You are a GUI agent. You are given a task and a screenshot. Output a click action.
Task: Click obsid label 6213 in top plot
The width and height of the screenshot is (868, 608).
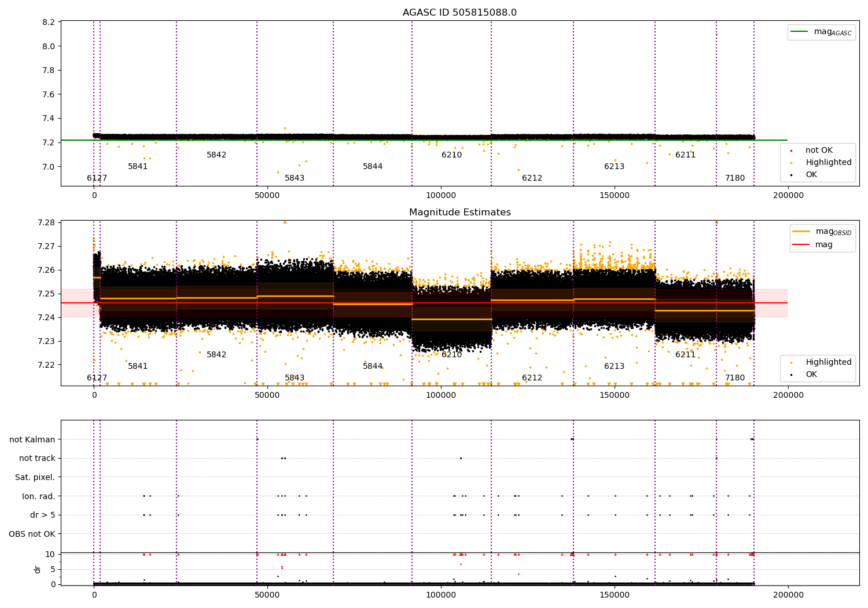coord(615,167)
